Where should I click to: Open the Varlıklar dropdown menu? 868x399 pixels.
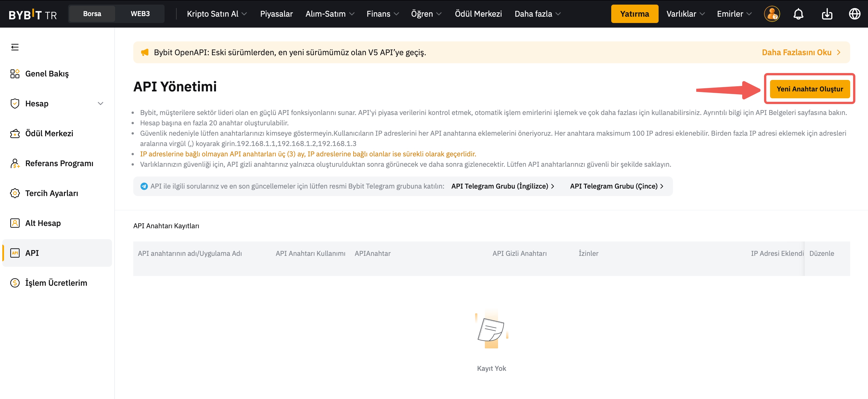pos(685,14)
